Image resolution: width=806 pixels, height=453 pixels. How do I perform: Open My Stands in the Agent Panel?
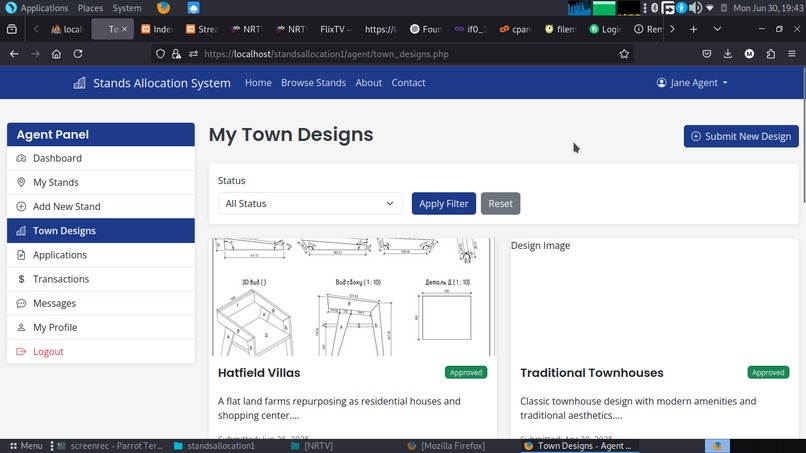[101, 183]
